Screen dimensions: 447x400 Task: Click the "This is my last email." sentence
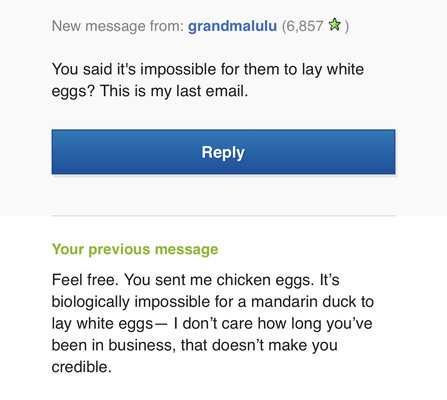[174, 91]
